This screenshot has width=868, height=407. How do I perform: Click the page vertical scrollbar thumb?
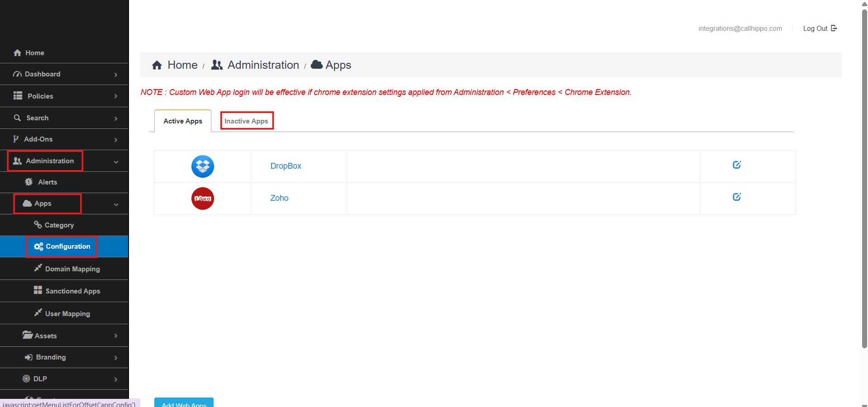point(864,179)
